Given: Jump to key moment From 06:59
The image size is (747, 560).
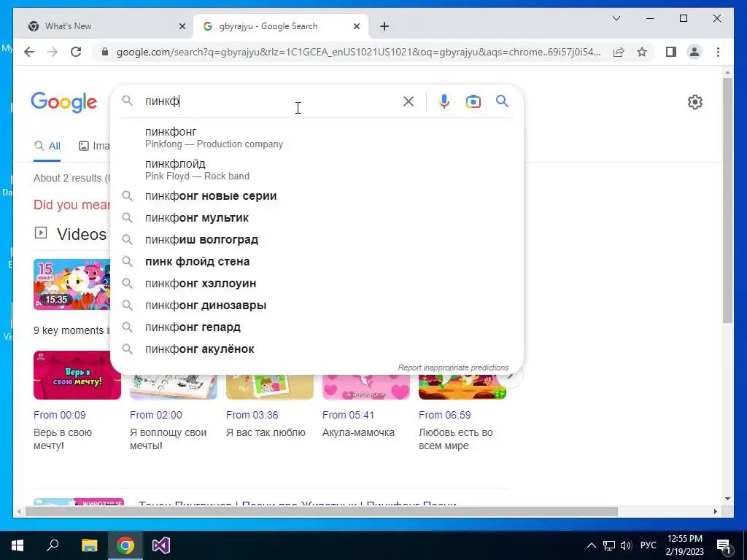Looking at the screenshot, I should pyautogui.click(x=444, y=415).
